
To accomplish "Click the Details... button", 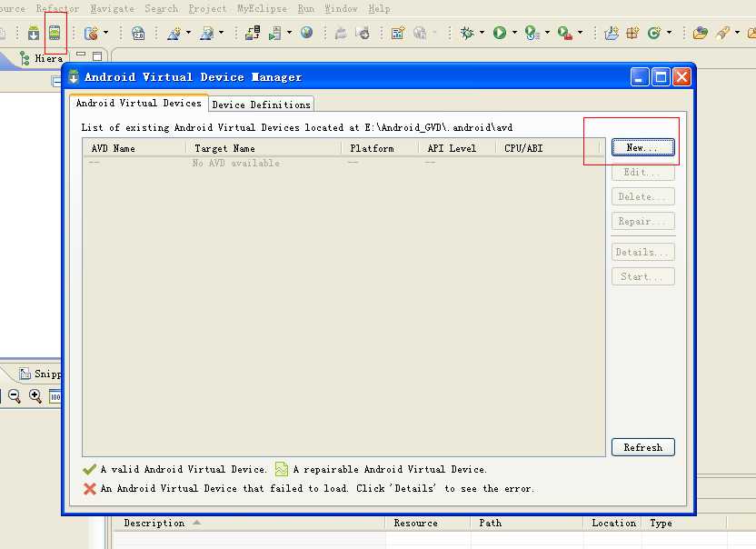I will tap(642, 253).
